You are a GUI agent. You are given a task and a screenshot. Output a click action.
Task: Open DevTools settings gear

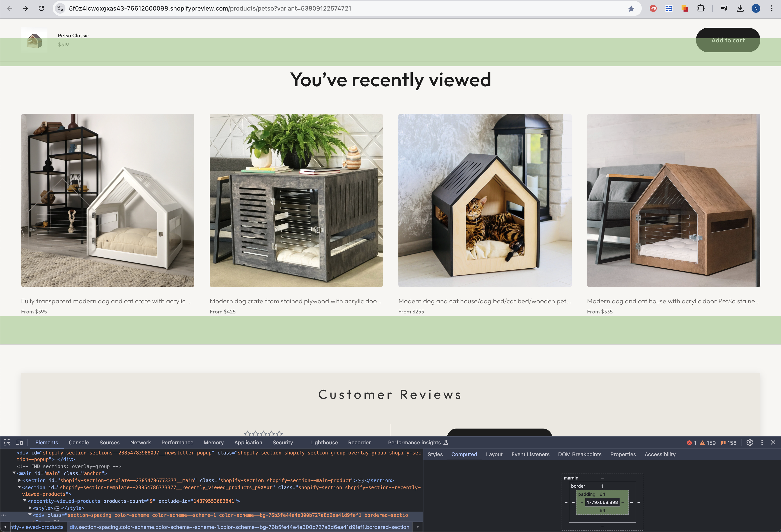(750, 443)
